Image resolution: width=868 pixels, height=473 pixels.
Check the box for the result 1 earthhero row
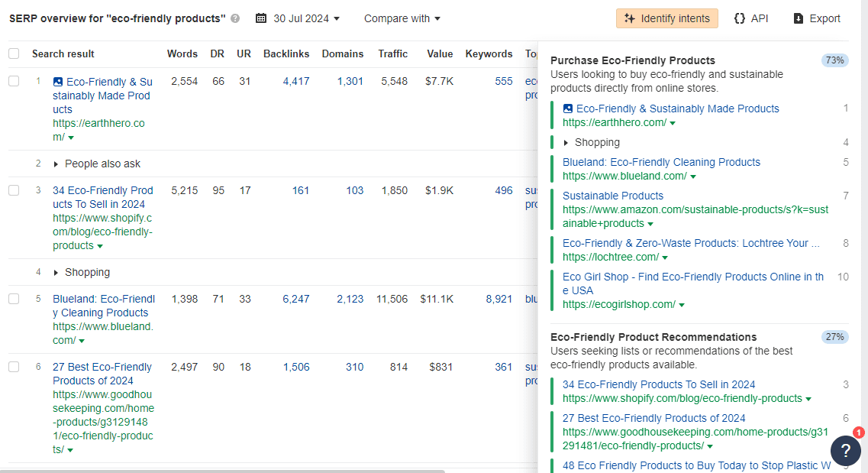click(x=14, y=82)
